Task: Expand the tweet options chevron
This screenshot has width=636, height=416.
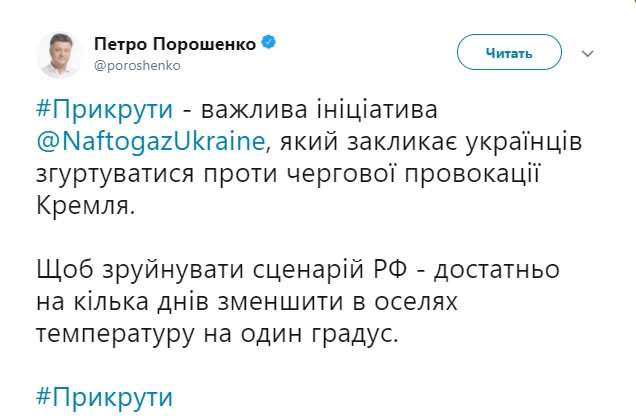Action: tap(588, 51)
